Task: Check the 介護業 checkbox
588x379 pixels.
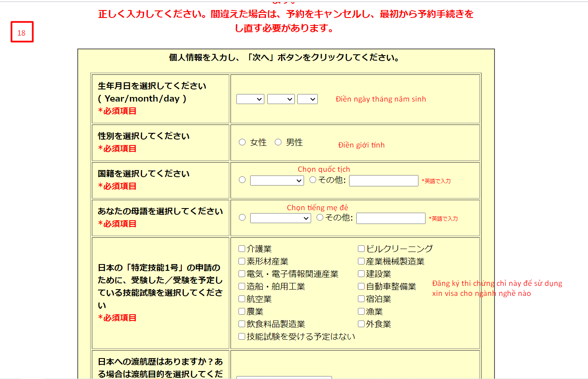Action: tap(242, 249)
